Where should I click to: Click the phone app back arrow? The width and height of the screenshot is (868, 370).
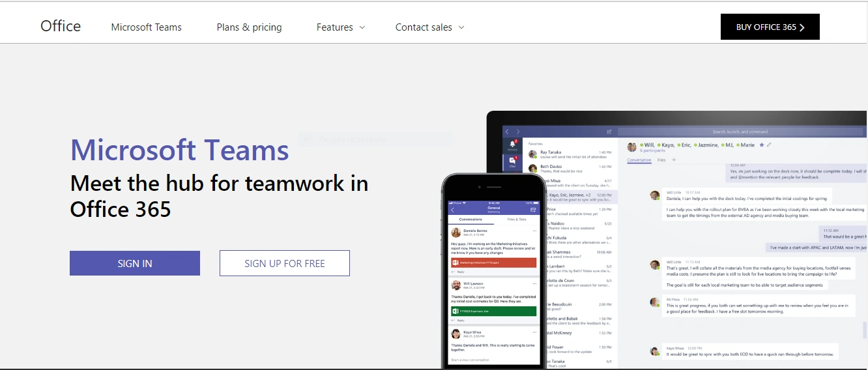[453, 210]
